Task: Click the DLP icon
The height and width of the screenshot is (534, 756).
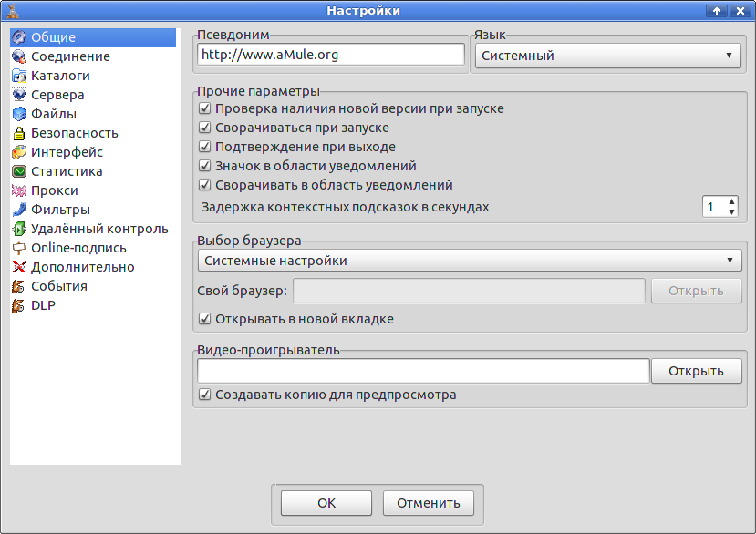Action: 19,305
